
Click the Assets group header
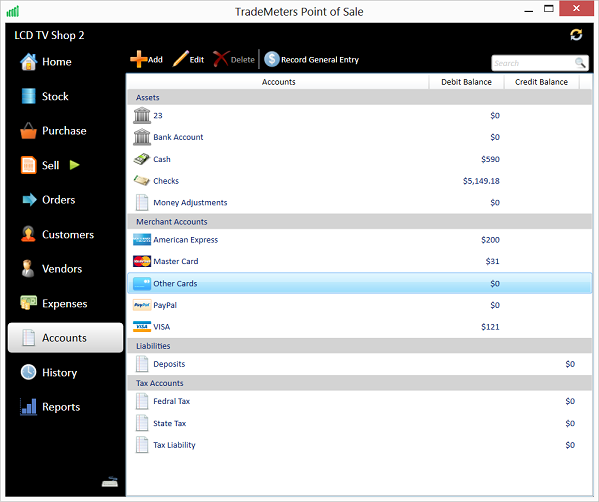tap(359, 97)
